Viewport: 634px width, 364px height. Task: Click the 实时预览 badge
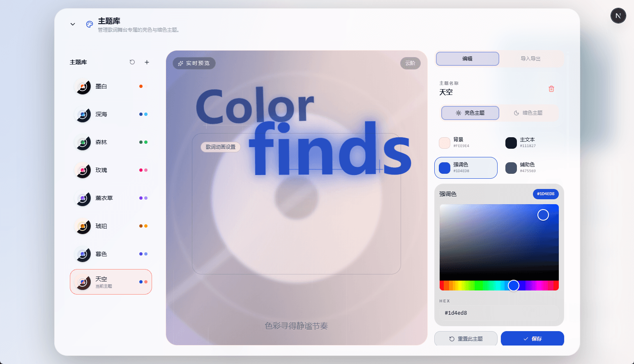coord(194,63)
